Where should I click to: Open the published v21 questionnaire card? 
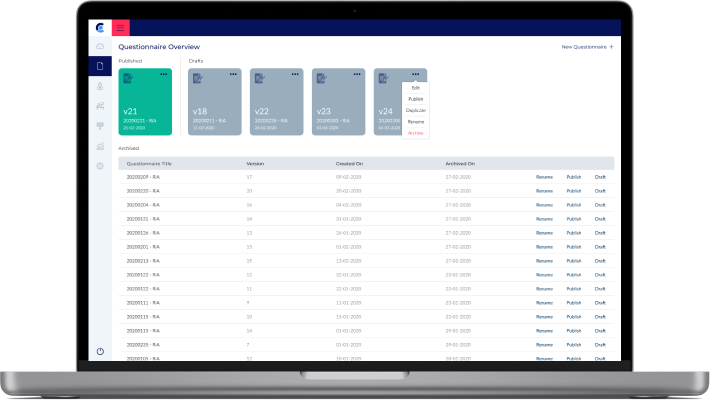(145, 101)
